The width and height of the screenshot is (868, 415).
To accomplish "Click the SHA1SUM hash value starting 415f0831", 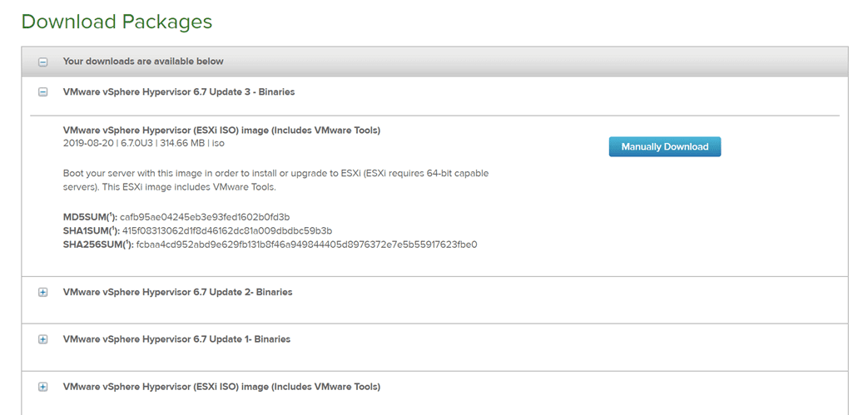I will (x=227, y=230).
